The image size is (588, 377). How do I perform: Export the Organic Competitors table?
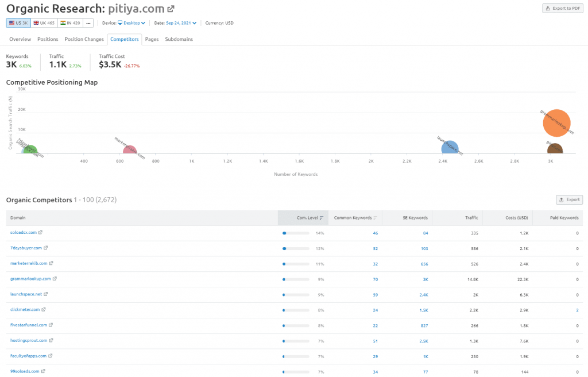point(569,200)
